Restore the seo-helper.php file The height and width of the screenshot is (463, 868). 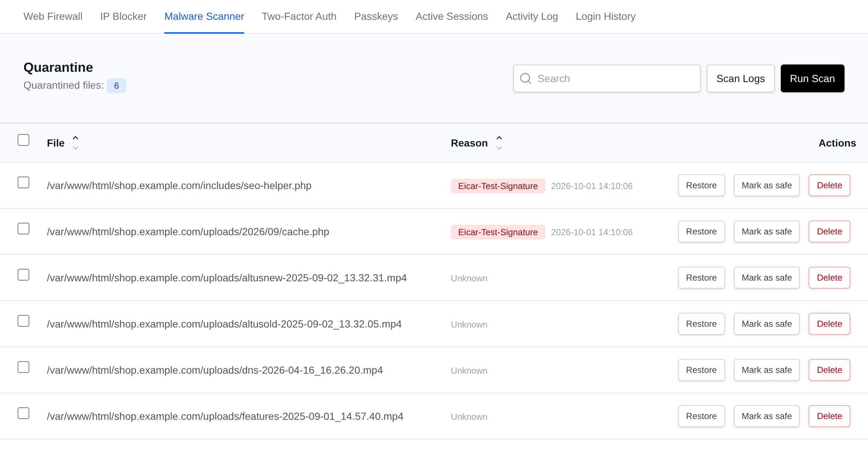click(701, 185)
